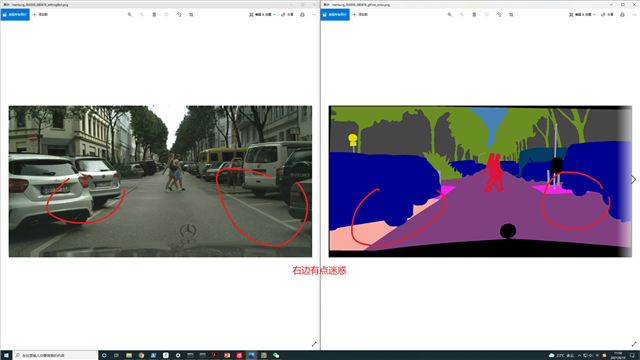
Task: Rotate the left photo
Action: (x=179, y=15)
